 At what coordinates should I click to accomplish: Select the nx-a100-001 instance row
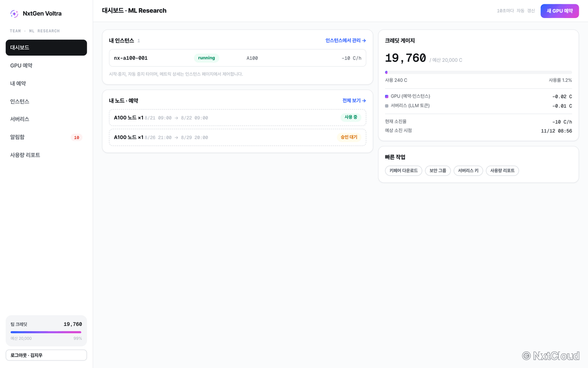(x=237, y=58)
